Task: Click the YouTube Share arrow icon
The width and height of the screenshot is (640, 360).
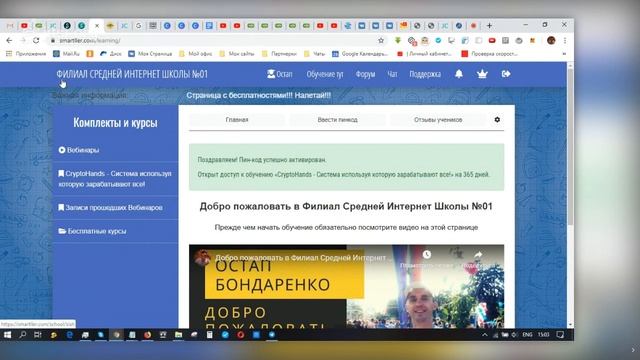Action: pyautogui.click(x=478, y=255)
